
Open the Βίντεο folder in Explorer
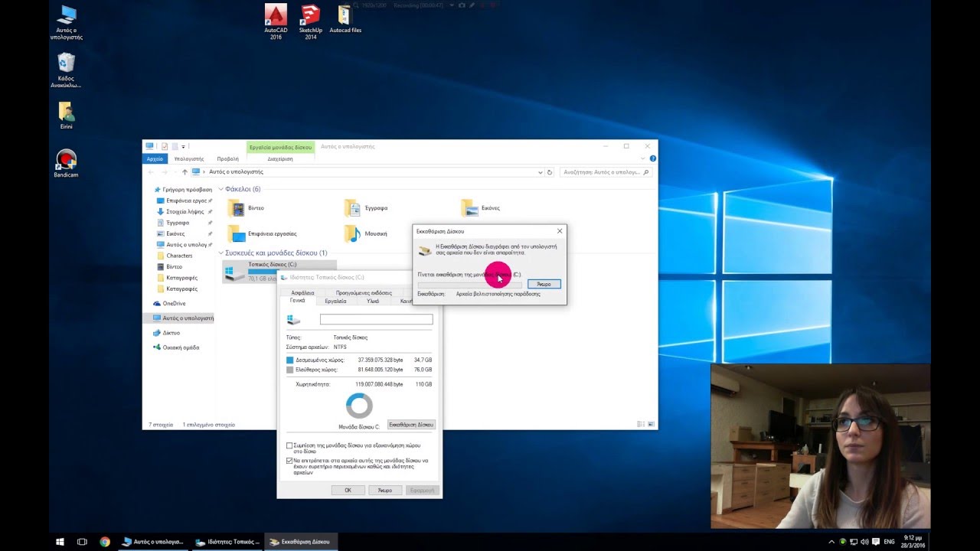pyautogui.click(x=247, y=208)
